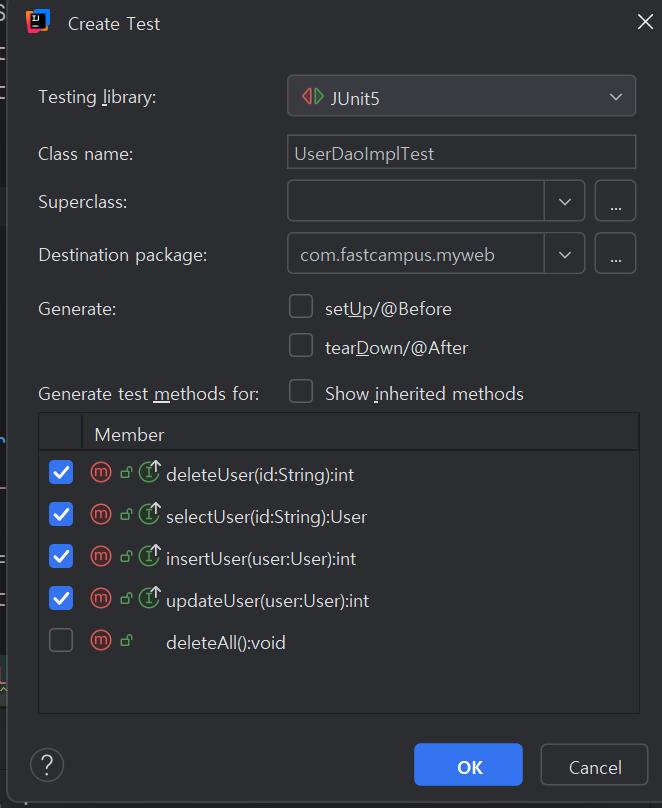Click the Cancel button

point(595,765)
